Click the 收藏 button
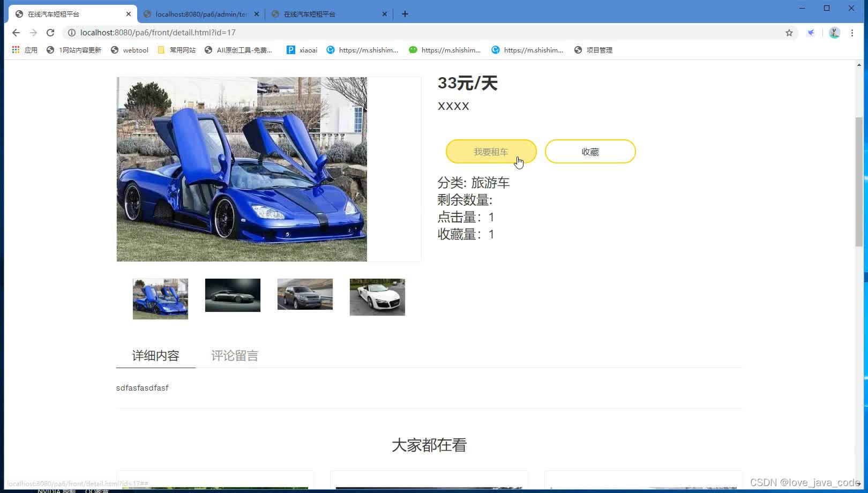This screenshot has height=493, width=868. tap(590, 152)
